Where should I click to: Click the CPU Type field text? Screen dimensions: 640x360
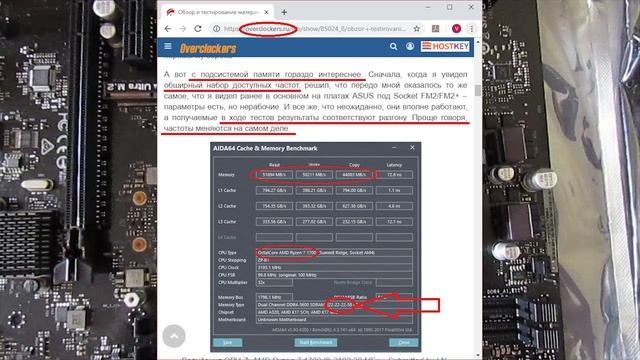coord(334,253)
